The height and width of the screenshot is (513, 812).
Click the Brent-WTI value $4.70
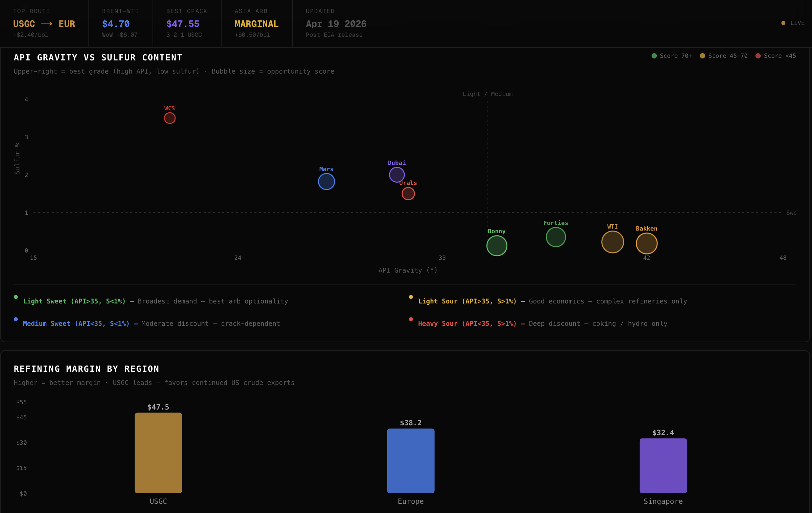(x=116, y=24)
